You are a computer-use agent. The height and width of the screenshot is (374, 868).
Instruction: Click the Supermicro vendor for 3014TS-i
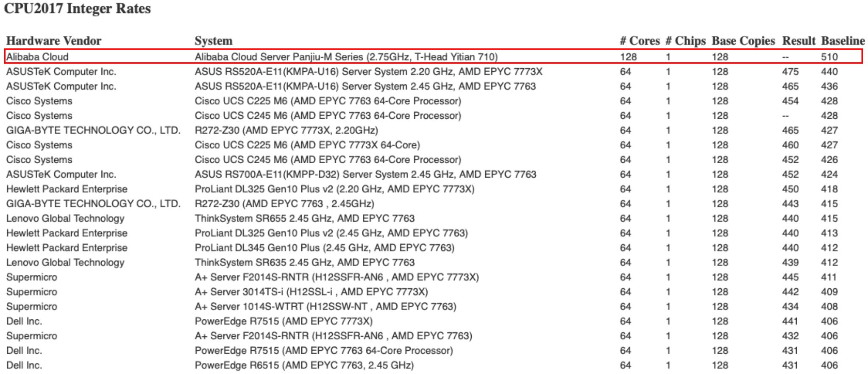tap(31, 292)
